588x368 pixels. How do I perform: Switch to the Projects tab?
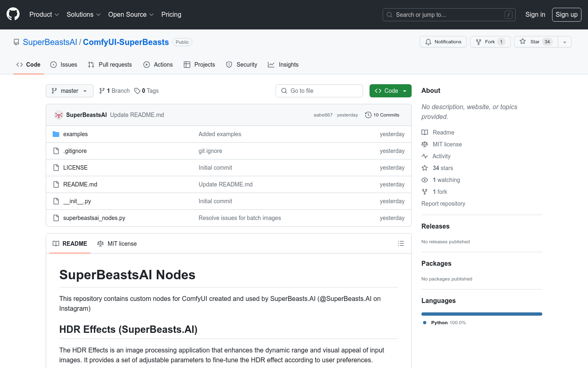[x=199, y=65]
